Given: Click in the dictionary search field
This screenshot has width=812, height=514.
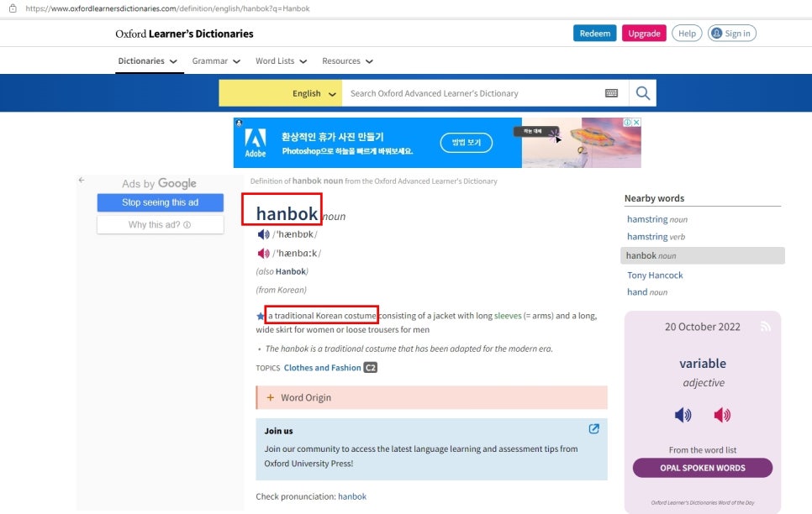Looking at the screenshot, I should click(471, 93).
